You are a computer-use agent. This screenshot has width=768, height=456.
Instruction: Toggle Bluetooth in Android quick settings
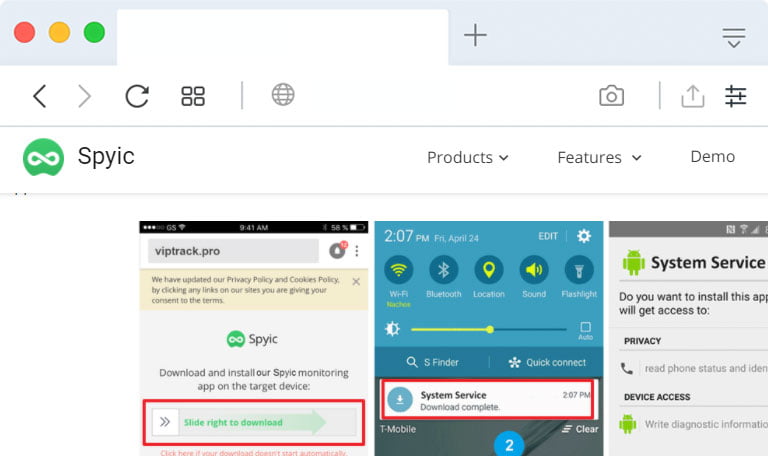coord(444,270)
